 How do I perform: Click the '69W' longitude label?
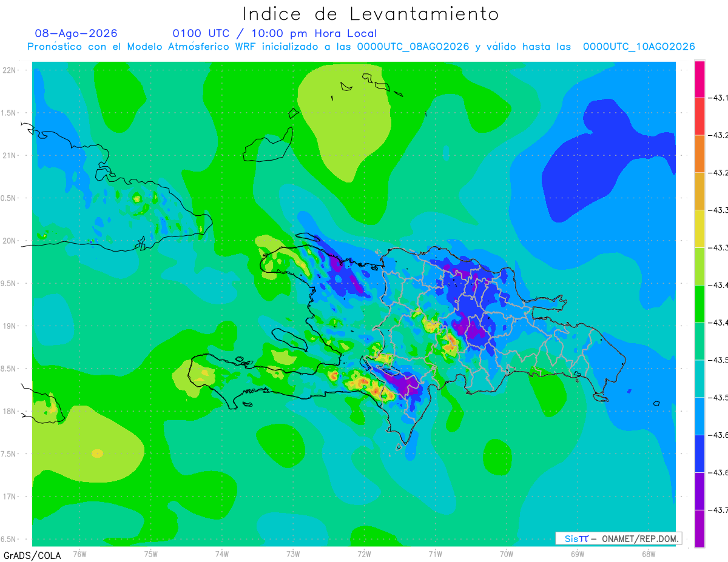click(578, 554)
